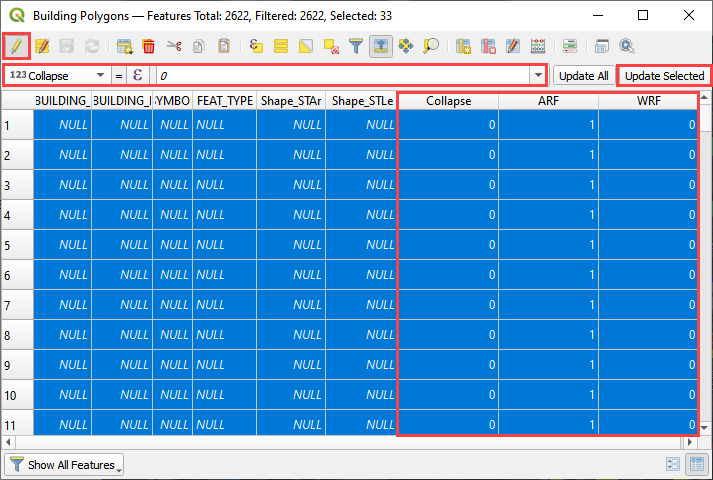Screen dimensions: 713x480
Task: Click the add new field icon
Action: click(464, 46)
